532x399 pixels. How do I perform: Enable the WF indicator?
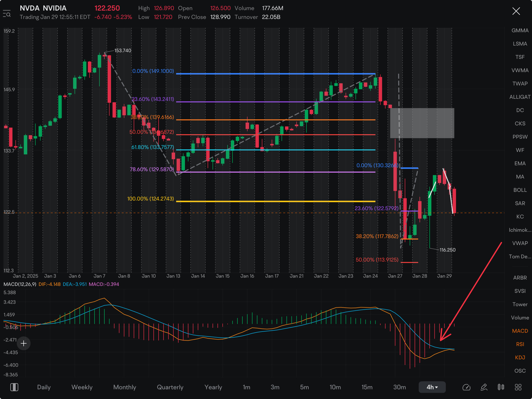tap(520, 150)
